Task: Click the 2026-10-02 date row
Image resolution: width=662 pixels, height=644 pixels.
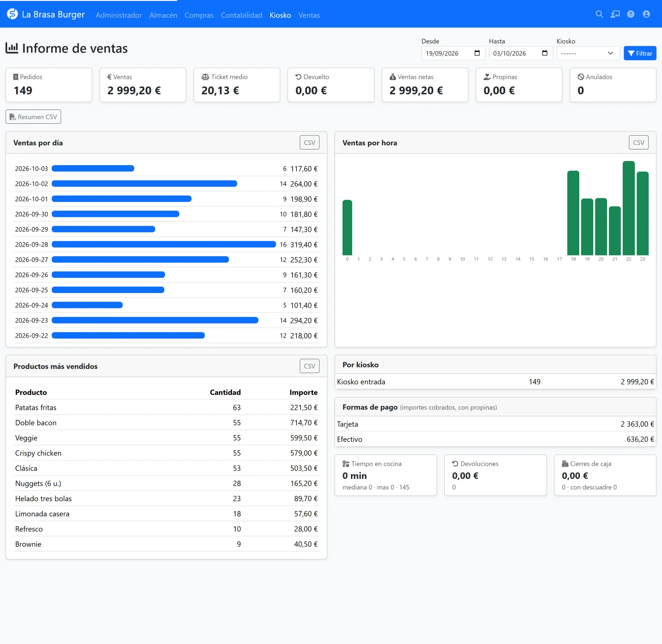Action: point(166,184)
